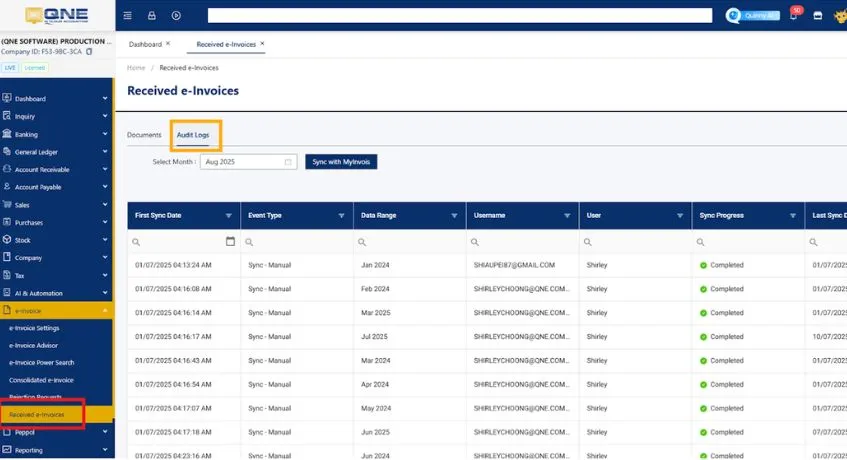This screenshot has width=847, height=460.
Task: Click the Account Receivable sidebar icon
Action: point(7,169)
